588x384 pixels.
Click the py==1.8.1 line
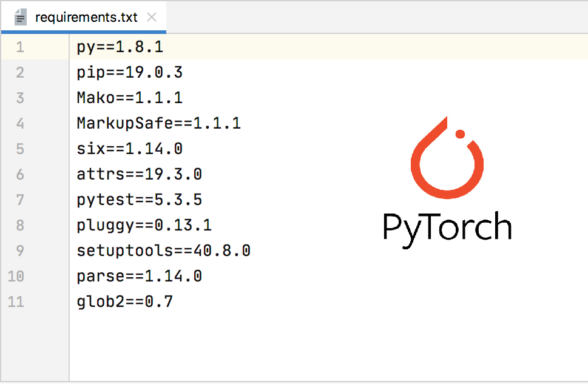pos(120,47)
